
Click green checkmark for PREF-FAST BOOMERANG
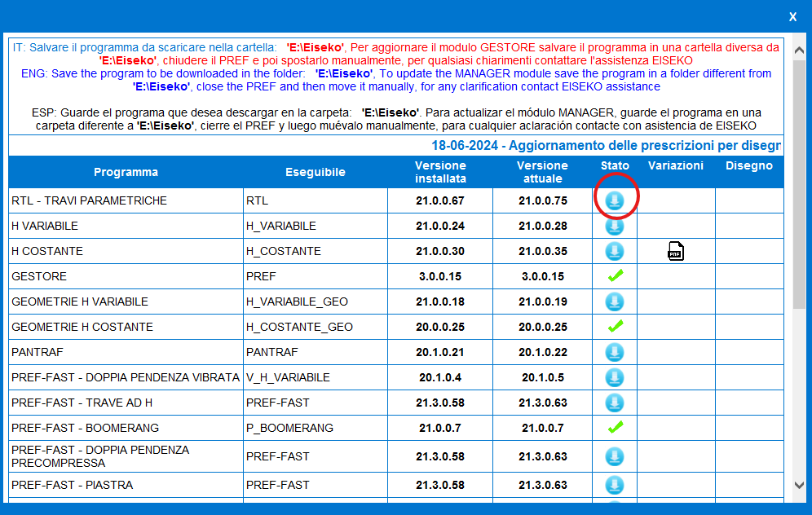[x=615, y=427]
